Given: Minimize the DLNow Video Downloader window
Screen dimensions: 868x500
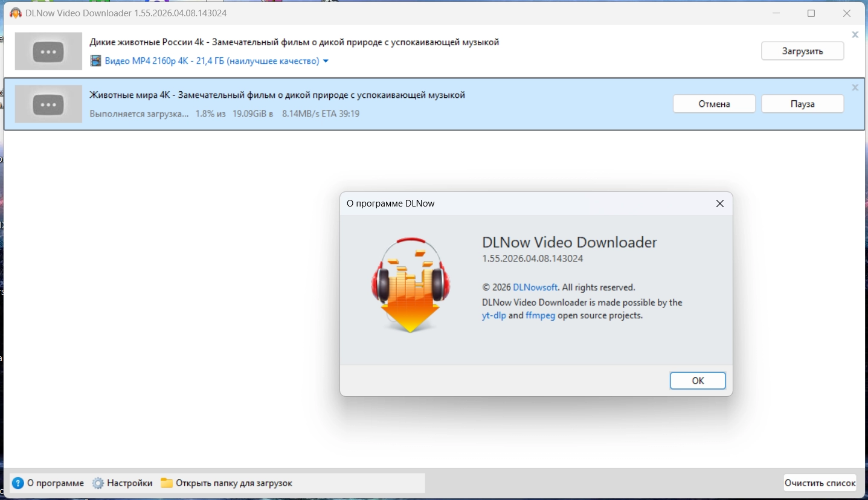Looking at the screenshot, I should (776, 13).
